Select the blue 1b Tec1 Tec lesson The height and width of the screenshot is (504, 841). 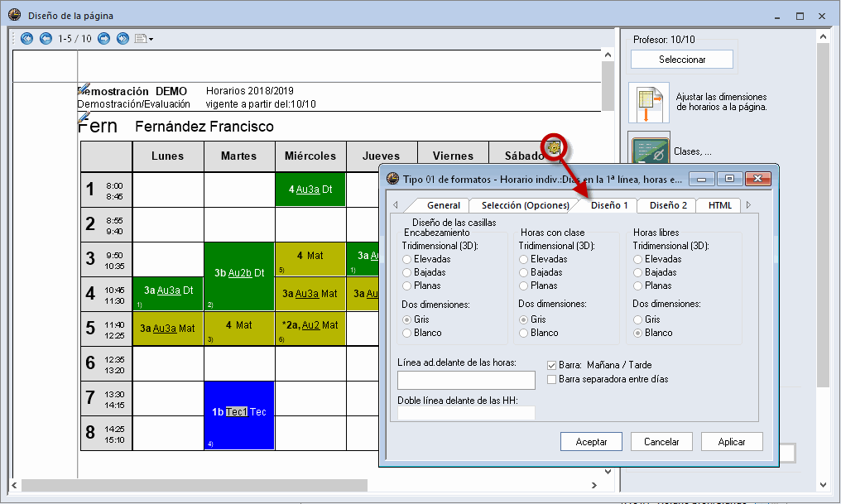(x=239, y=415)
